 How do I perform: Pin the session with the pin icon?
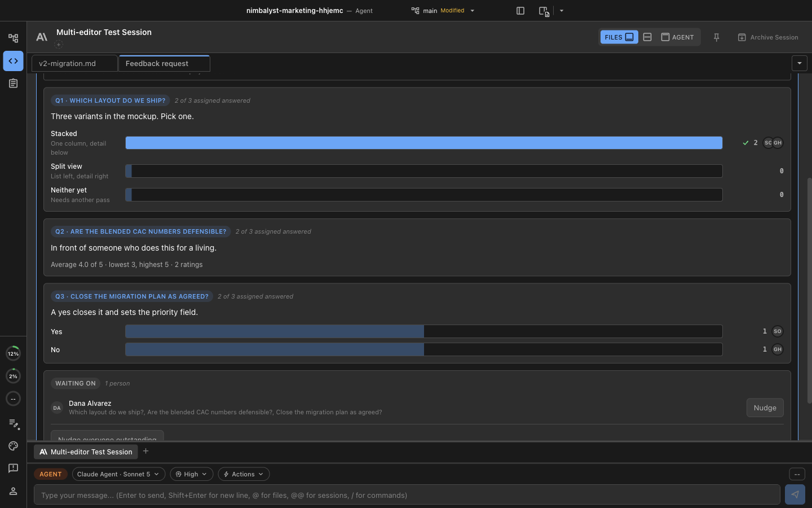click(x=716, y=37)
